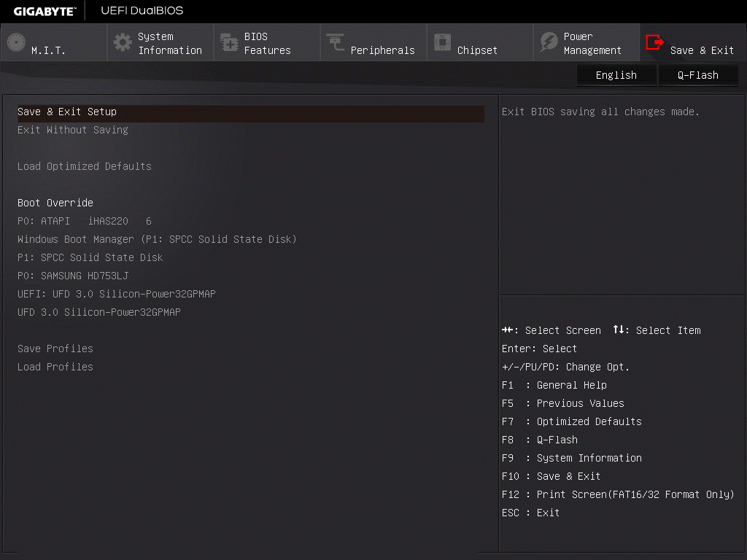The width and height of the screenshot is (747, 560).
Task: Click the GIGABYTE logo
Action: tap(44, 11)
